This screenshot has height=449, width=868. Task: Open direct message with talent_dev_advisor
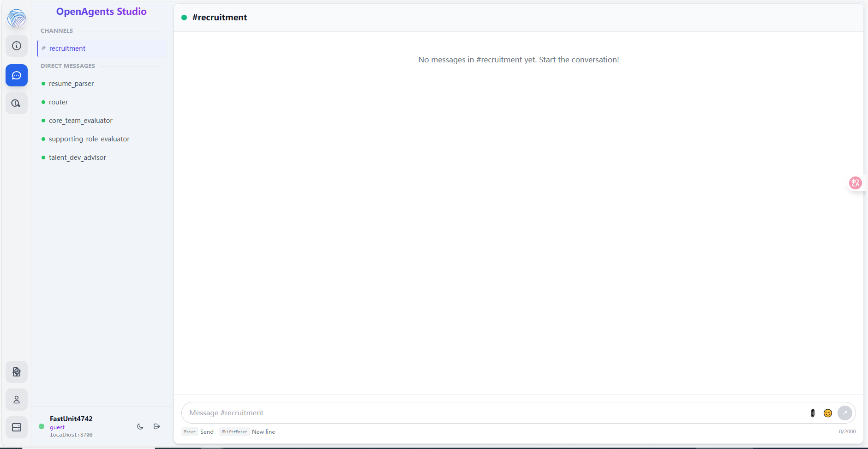(x=102, y=158)
